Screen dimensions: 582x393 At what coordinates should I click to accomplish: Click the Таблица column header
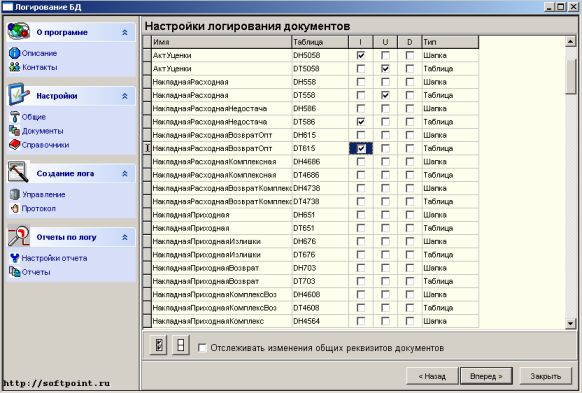coord(320,42)
